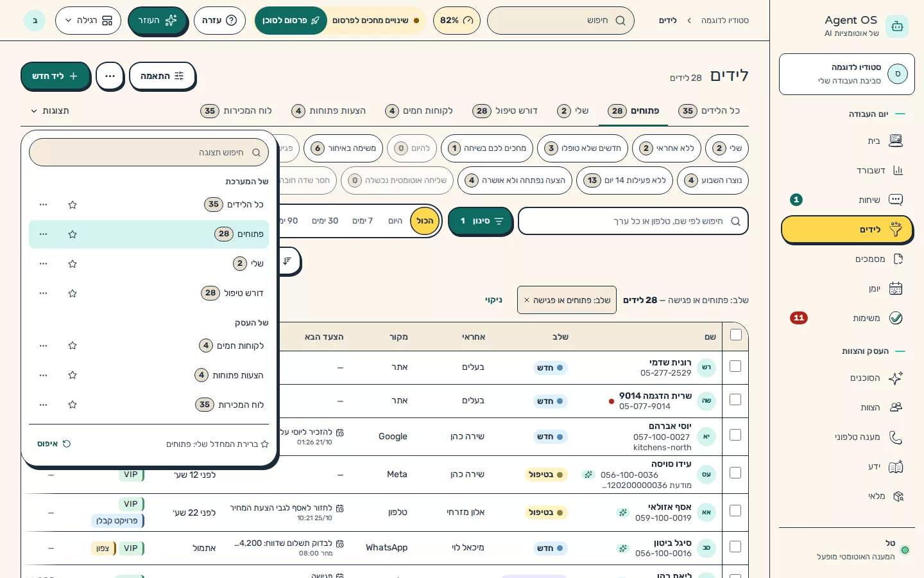Image resolution: width=924 pixels, height=578 pixels.
Task: Open the בית home sidebar icon
Action: (x=896, y=141)
